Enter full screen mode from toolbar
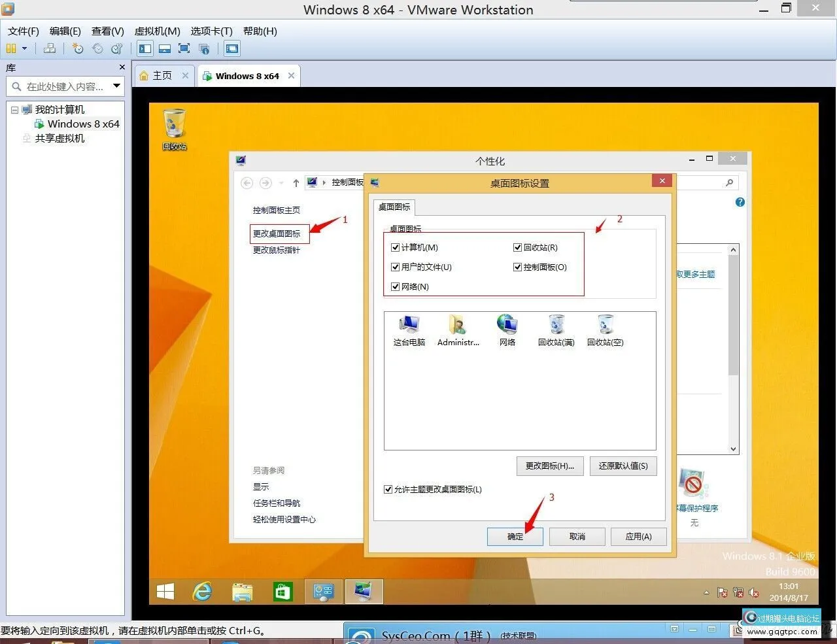Viewport: 837px width, 644px height. (184, 48)
